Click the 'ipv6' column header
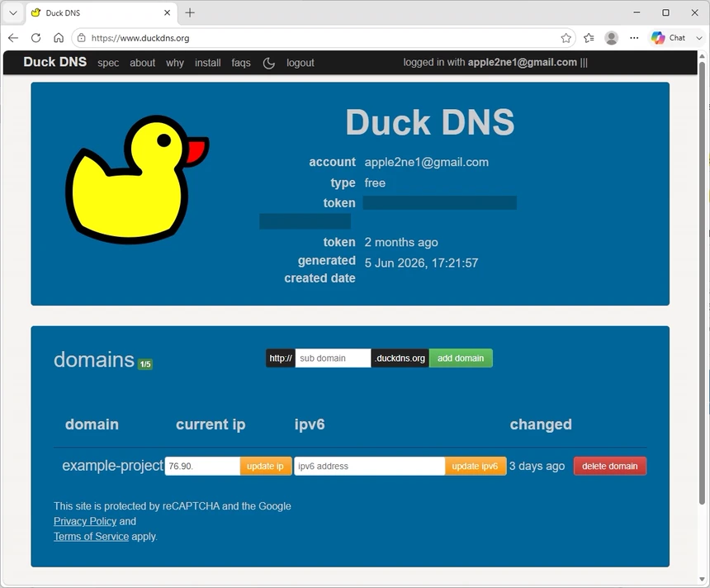This screenshot has width=710, height=588. click(310, 424)
